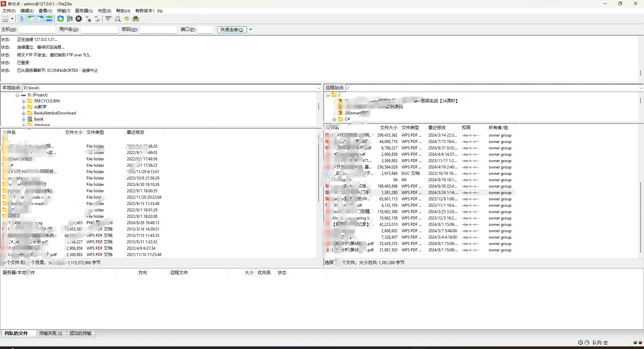Cancel the current operation

click(x=79, y=19)
